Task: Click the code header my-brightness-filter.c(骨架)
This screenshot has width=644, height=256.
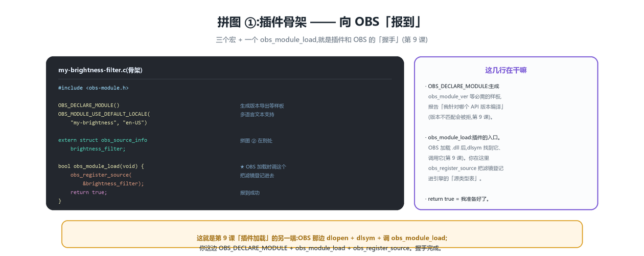Action: click(x=100, y=70)
